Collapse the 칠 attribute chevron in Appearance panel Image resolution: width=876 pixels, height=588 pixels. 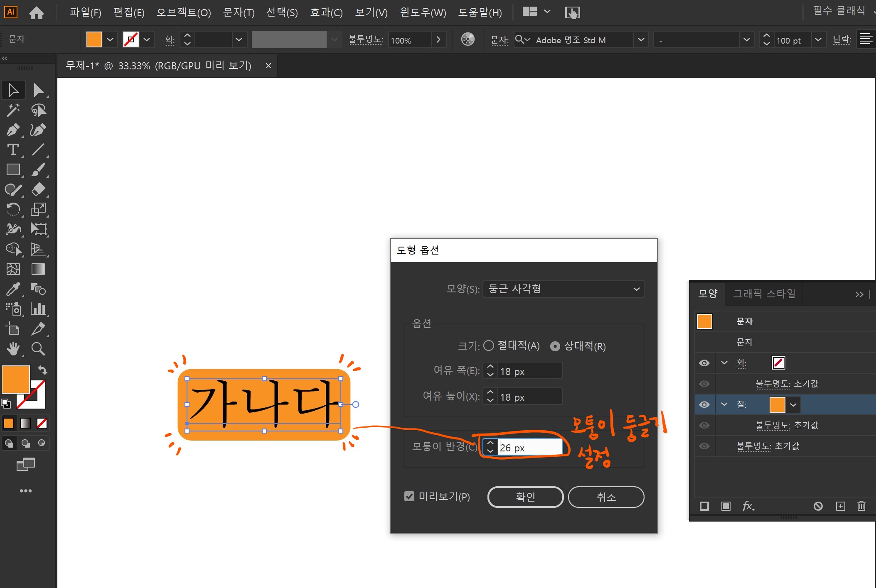click(x=725, y=404)
